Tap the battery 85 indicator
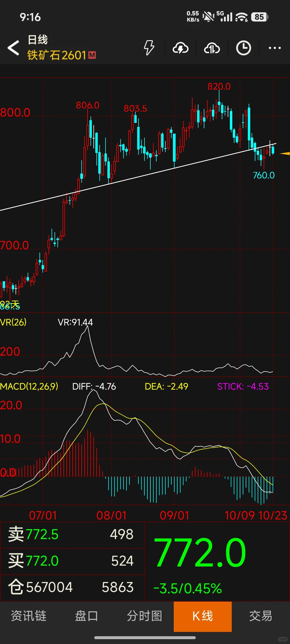Image resolution: width=290 pixels, height=644 pixels. tap(260, 17)
